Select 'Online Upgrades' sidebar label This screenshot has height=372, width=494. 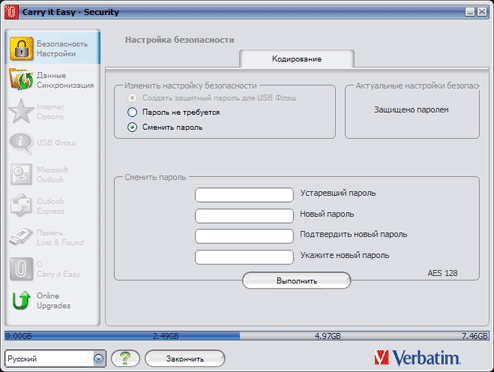pos(53,301)
